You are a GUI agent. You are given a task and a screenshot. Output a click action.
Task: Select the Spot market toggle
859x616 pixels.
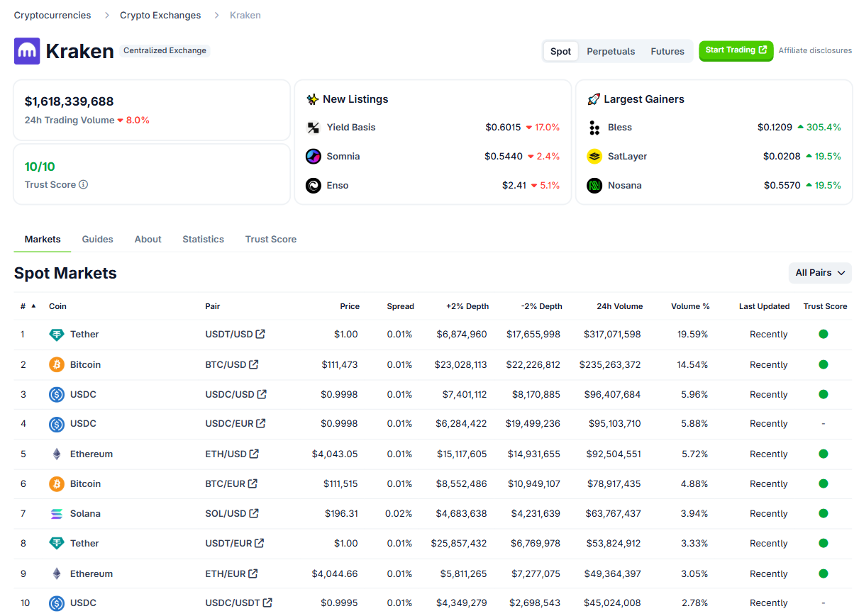[560, 52]
